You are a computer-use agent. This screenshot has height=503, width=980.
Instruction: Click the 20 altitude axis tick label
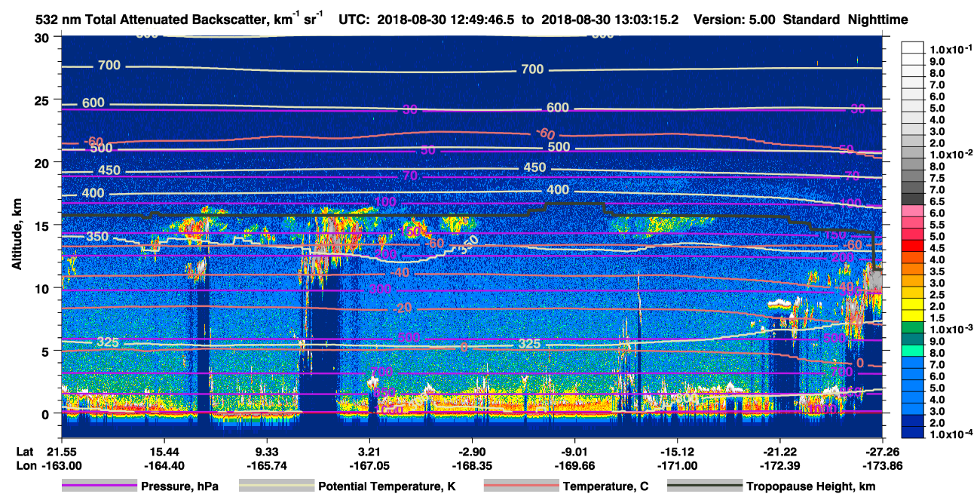point(44,162)
